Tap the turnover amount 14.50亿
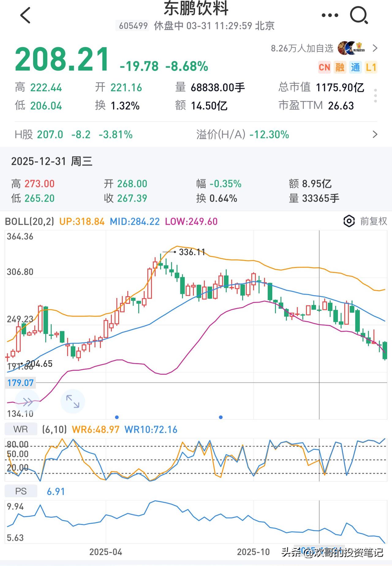 (x=209, y=106)
